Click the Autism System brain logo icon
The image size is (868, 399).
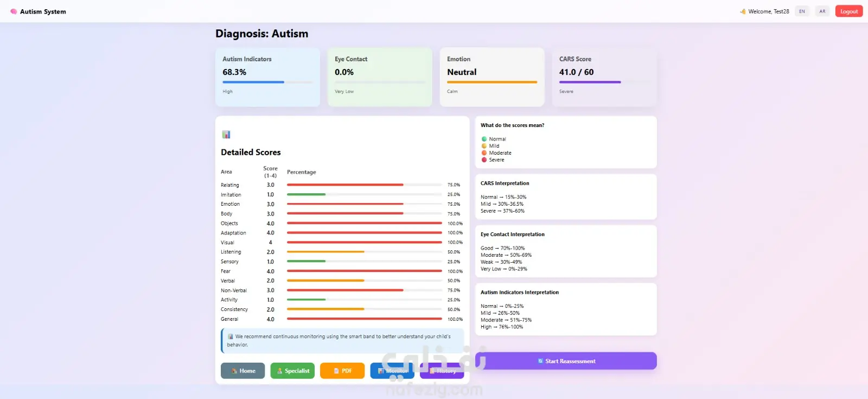tap(14, 11)
